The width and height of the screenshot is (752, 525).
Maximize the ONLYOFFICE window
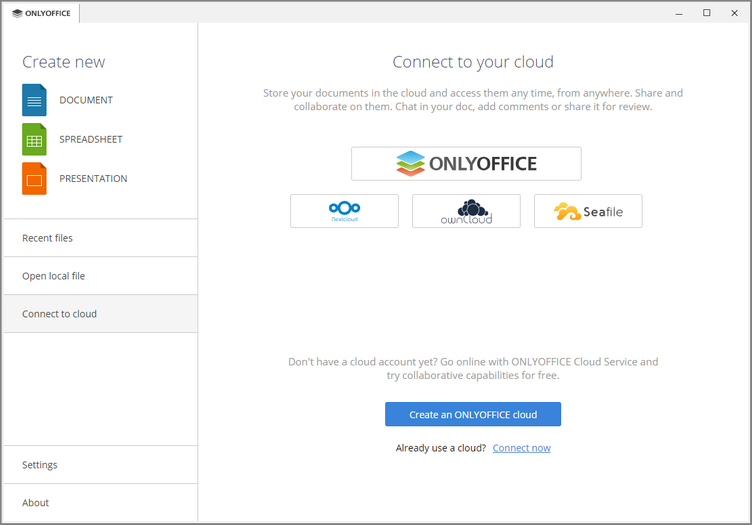pyautogui.click(x=707, y=13)
